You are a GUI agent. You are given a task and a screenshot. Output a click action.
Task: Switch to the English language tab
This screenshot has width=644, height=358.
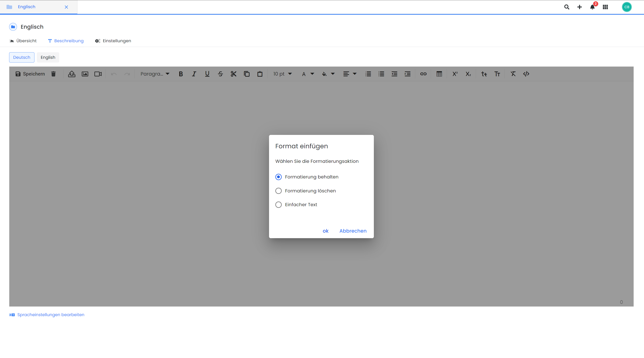(48, 57)
